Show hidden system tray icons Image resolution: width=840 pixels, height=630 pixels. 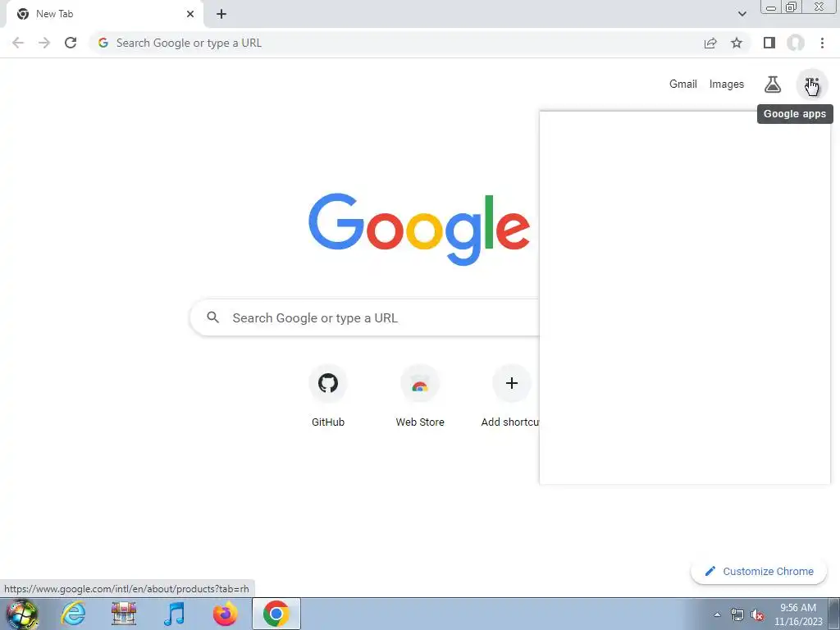coord(717,614)
